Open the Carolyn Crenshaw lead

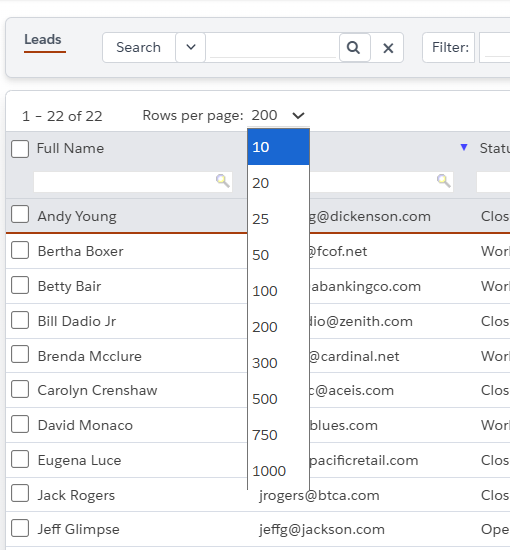tap(98, 390)
